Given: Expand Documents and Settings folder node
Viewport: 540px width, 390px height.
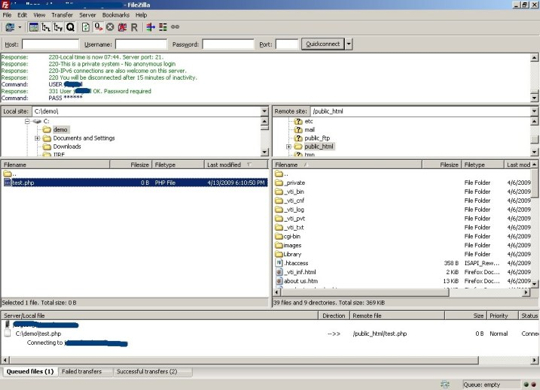Looking at the screenshot, I should [37, 138].
